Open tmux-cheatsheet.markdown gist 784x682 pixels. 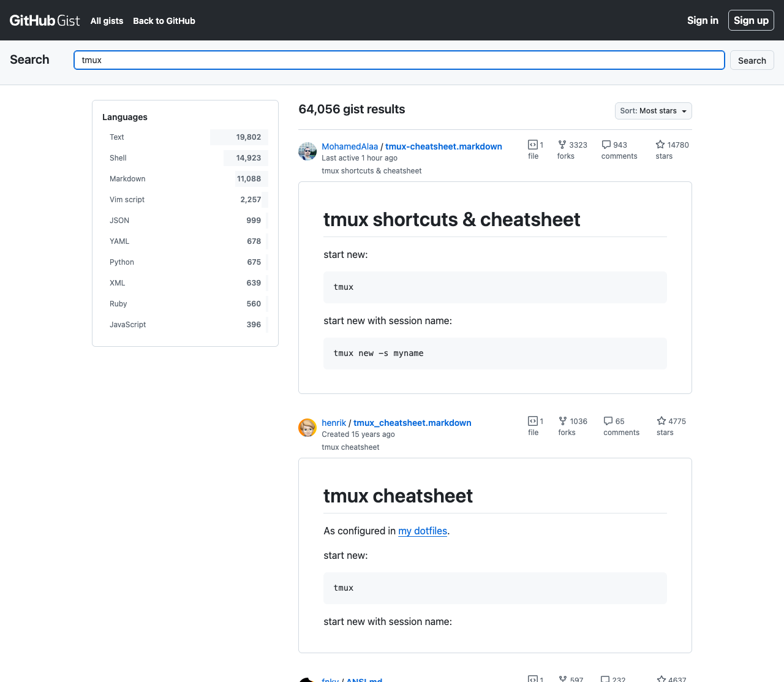point(443,146)
